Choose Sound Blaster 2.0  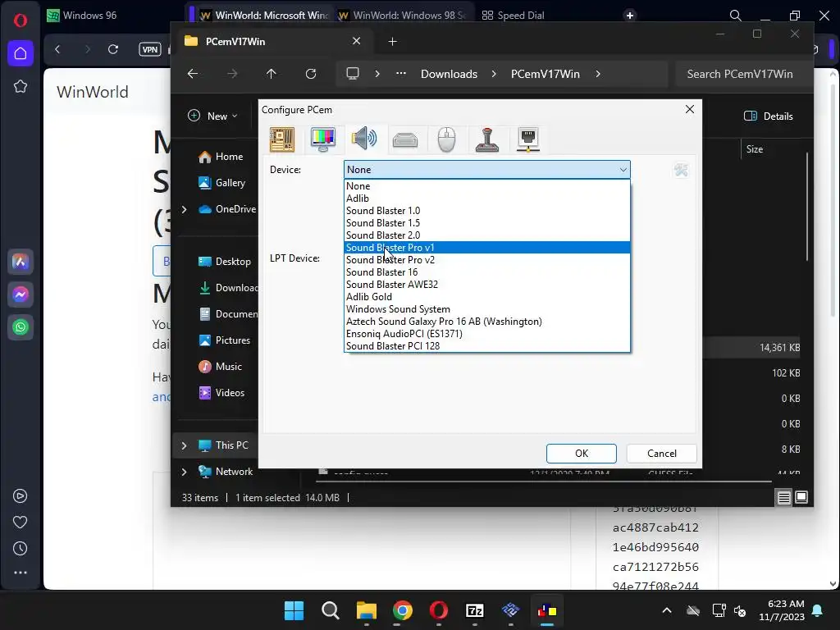(x=487, y=235)
